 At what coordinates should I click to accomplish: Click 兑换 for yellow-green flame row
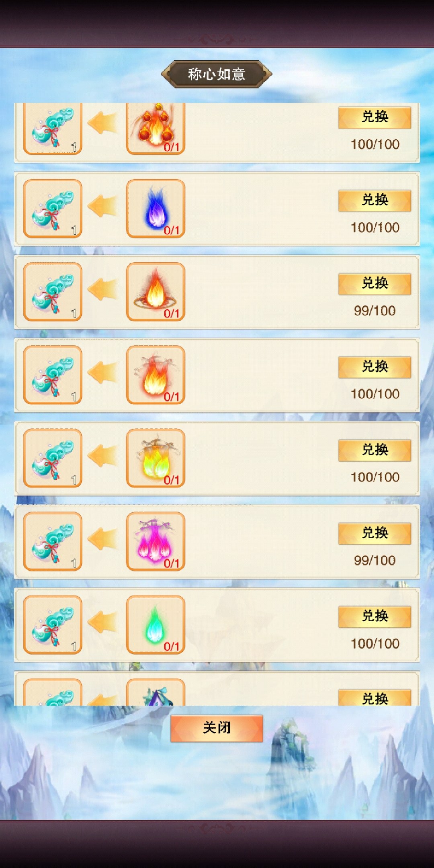tap(375, 450)
